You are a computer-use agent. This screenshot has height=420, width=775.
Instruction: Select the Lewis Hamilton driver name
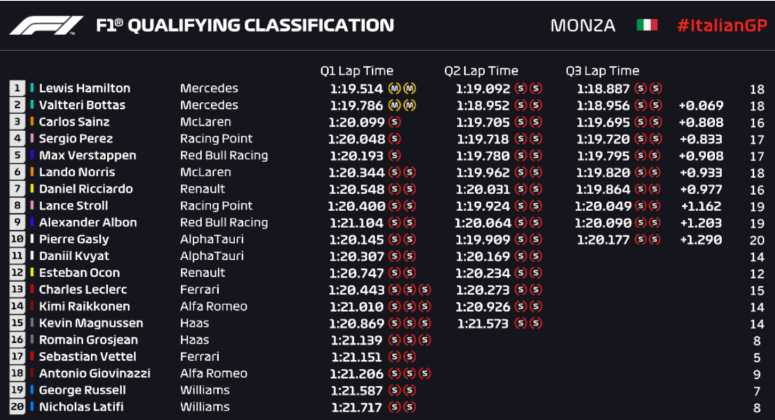click(84, 88)
